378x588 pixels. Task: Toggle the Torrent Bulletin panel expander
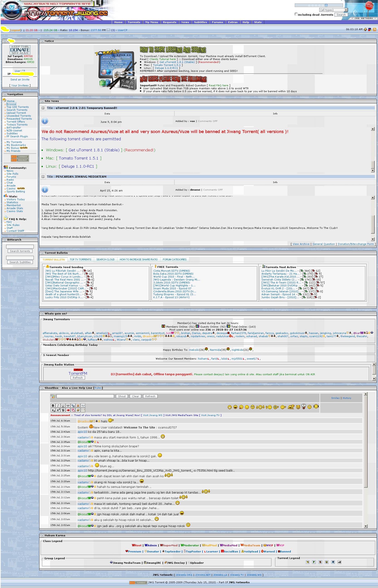(42, 253)
